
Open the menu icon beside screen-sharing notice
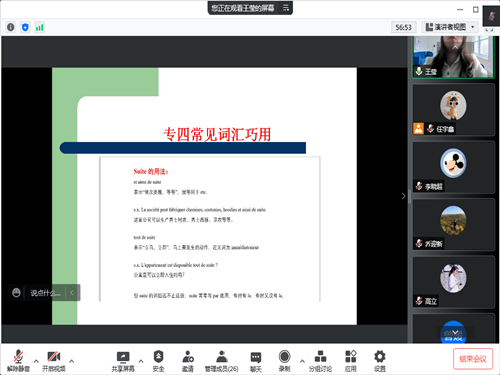[x=286, y=8]
